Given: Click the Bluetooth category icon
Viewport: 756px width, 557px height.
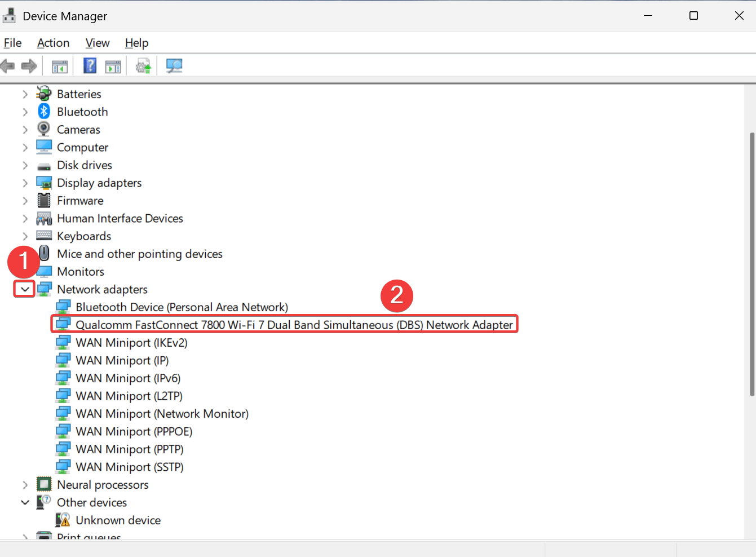Looking at the screenshot, I should pyautogui.click(x=44, y=112).
